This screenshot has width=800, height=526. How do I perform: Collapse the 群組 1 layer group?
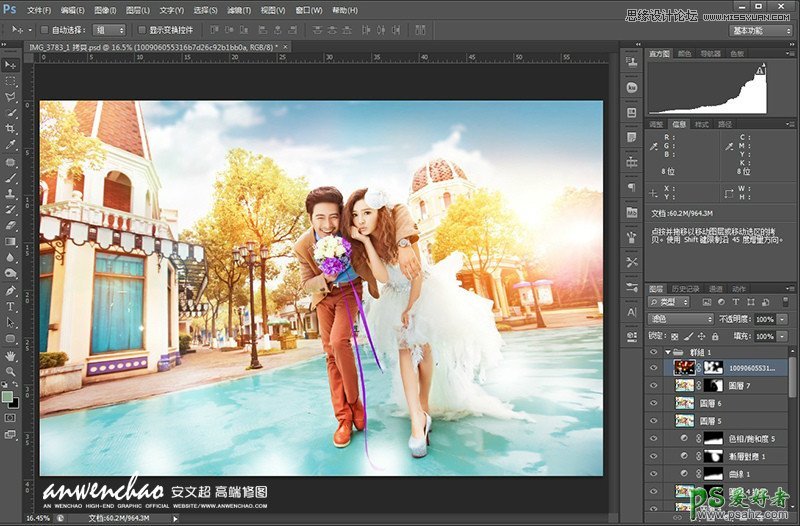tap(667, 352)
